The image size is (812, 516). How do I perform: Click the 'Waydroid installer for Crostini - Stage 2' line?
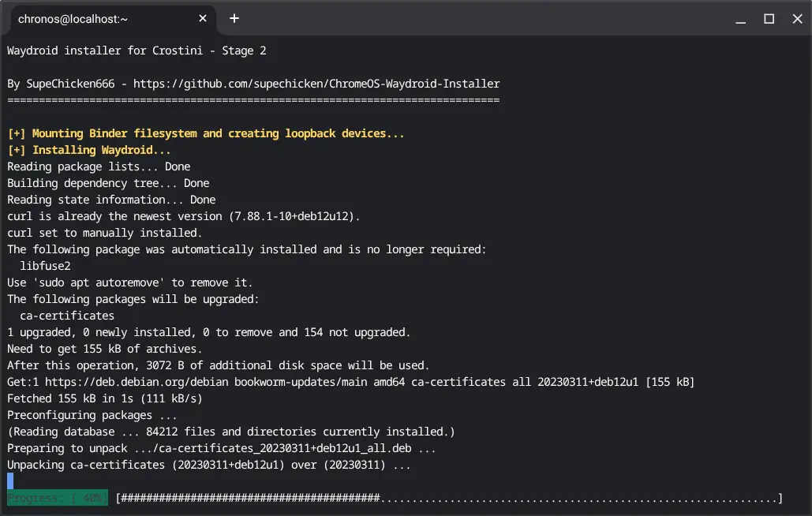pyautogui.click(x=137, y=50)
